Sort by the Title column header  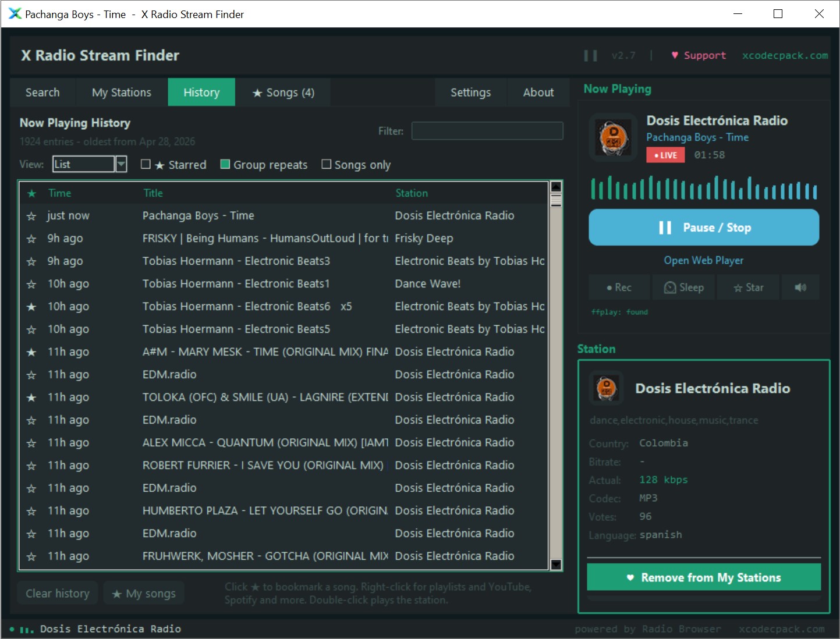click(153, 193)
